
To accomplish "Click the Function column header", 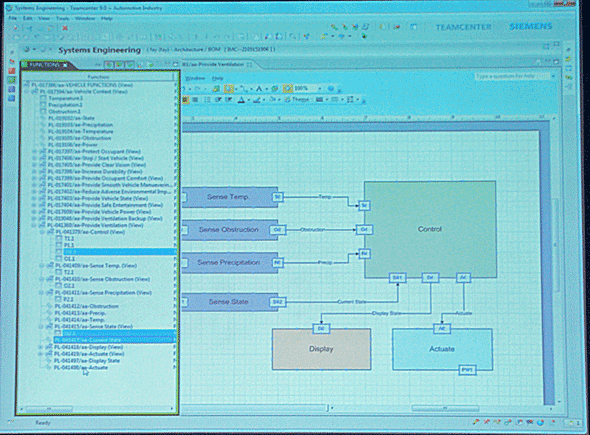I will 98,77.
